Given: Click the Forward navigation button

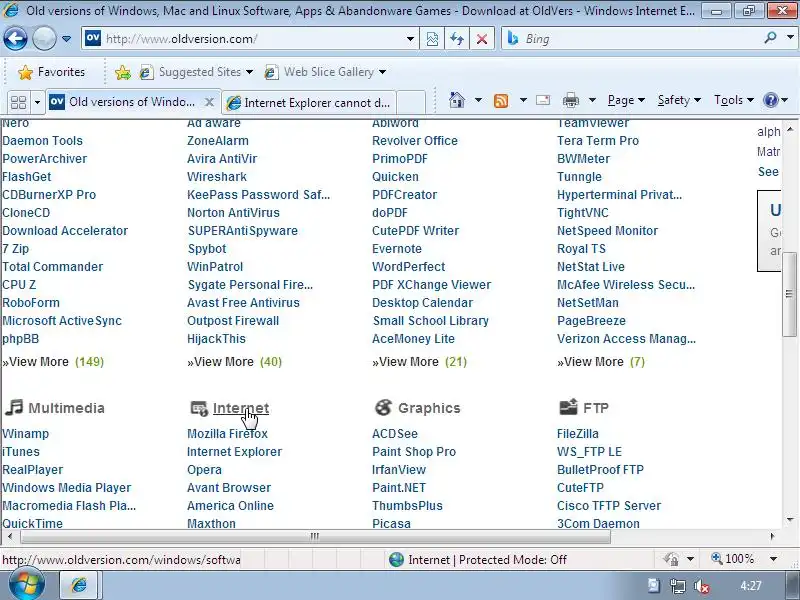Looking at the screenshot, I should tap(44, 38).
